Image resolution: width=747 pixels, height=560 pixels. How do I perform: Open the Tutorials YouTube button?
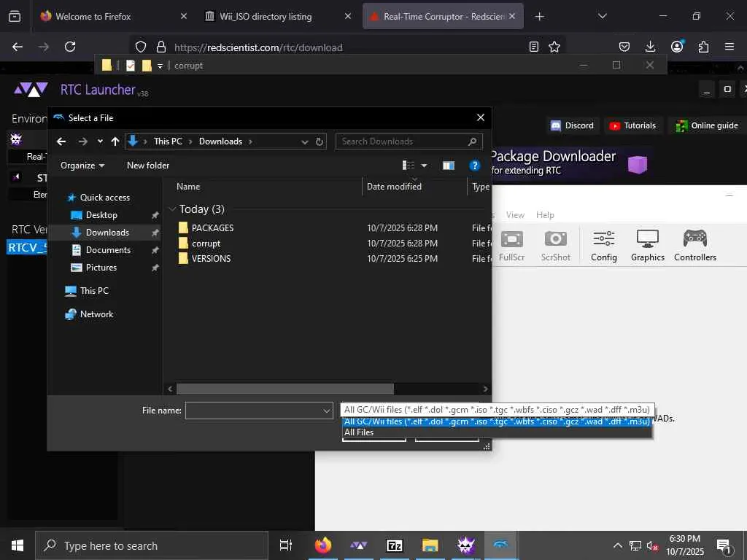632,125
